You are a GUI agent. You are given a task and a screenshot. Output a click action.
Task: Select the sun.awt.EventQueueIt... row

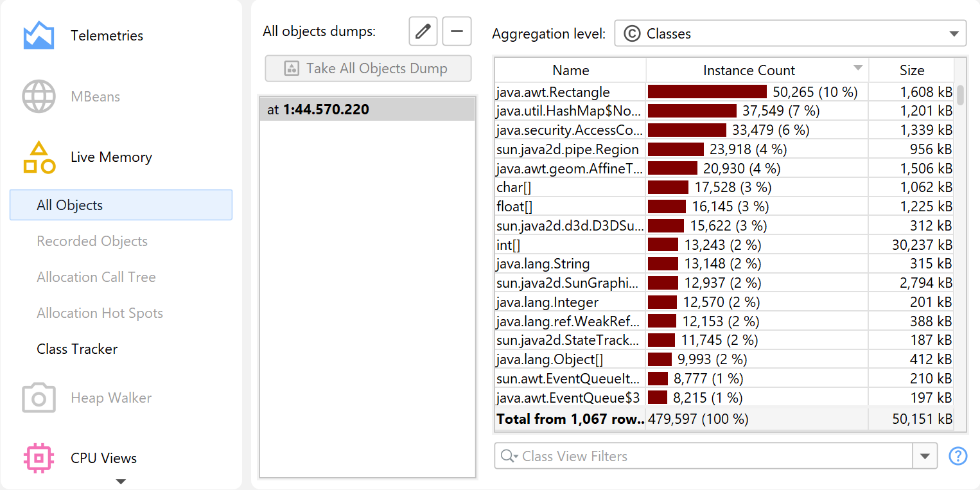[x=724, y=378]
